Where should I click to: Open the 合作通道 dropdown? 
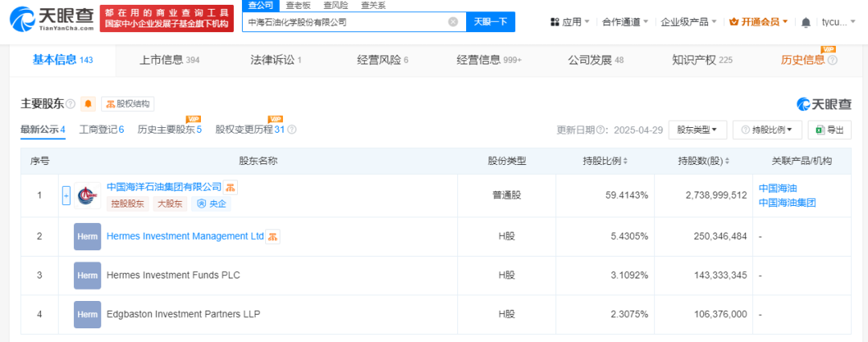pyautogui.click(x=625, y=23)
